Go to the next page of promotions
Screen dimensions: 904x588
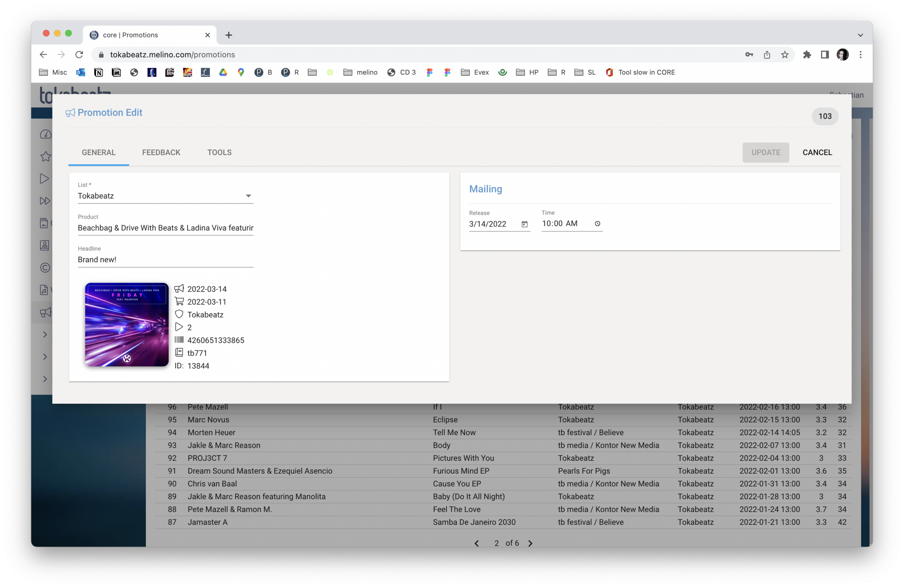530,543
